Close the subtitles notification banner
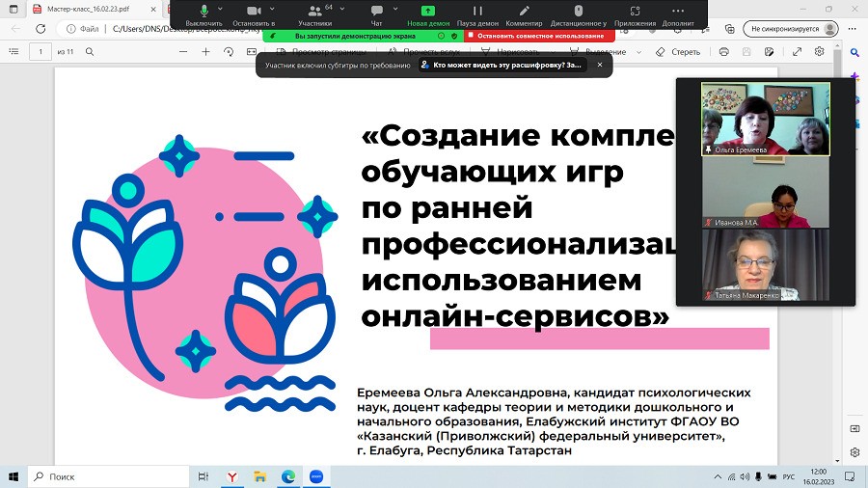Viewport: 868px width, 488px height. click(600, 65)
